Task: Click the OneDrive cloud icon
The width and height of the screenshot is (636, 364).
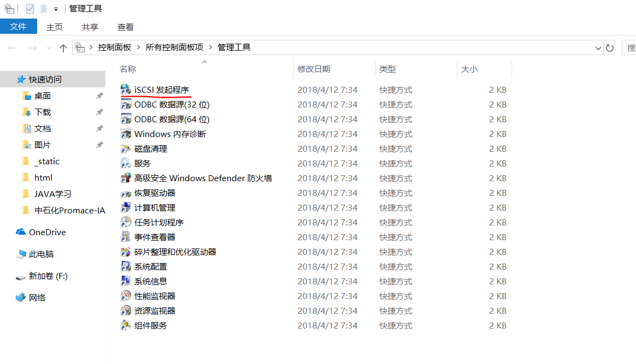Action: click(x=21, y=232)
